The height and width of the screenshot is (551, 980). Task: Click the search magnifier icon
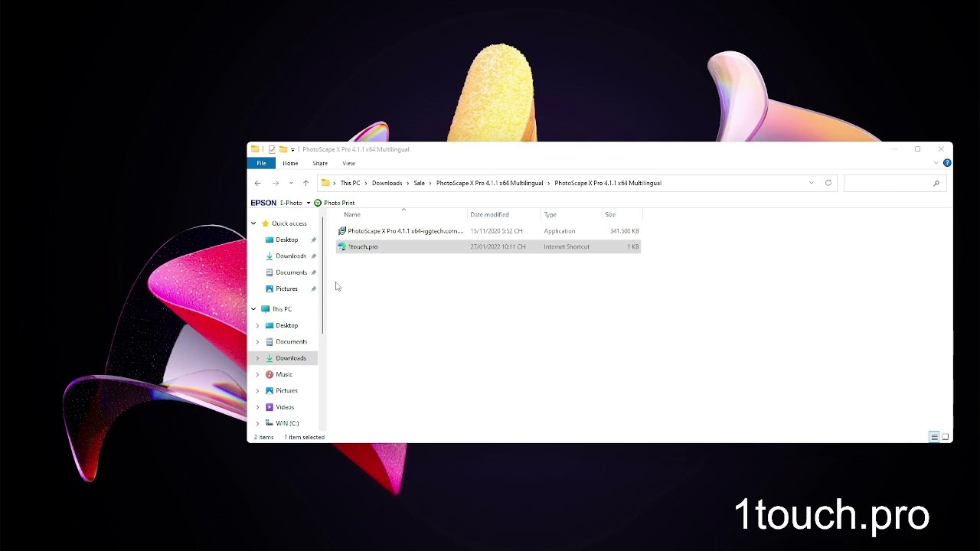click(936, 183)
